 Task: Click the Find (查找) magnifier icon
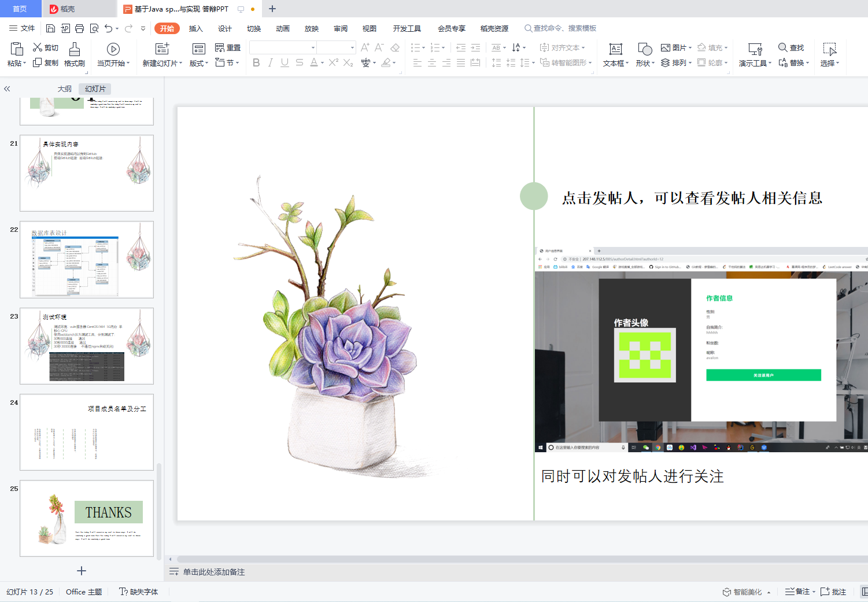pos(782,47)
